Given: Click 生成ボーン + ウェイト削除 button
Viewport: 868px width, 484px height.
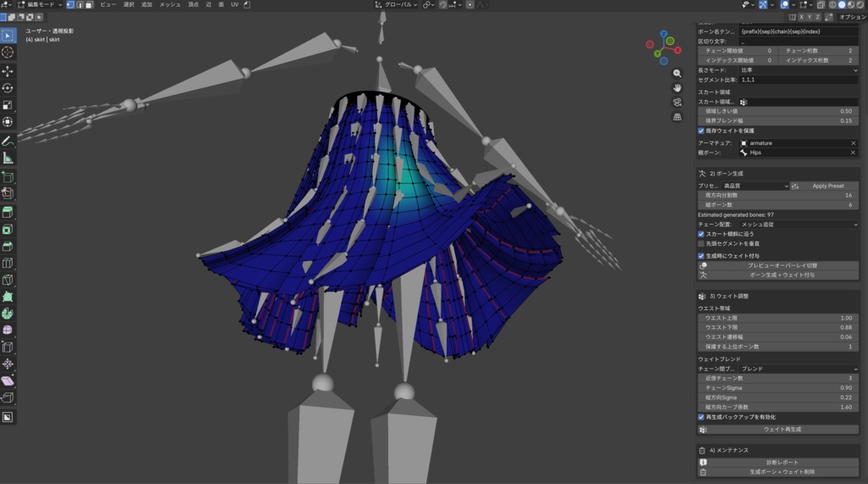Looking at the screenshot, I should point(778,472).
